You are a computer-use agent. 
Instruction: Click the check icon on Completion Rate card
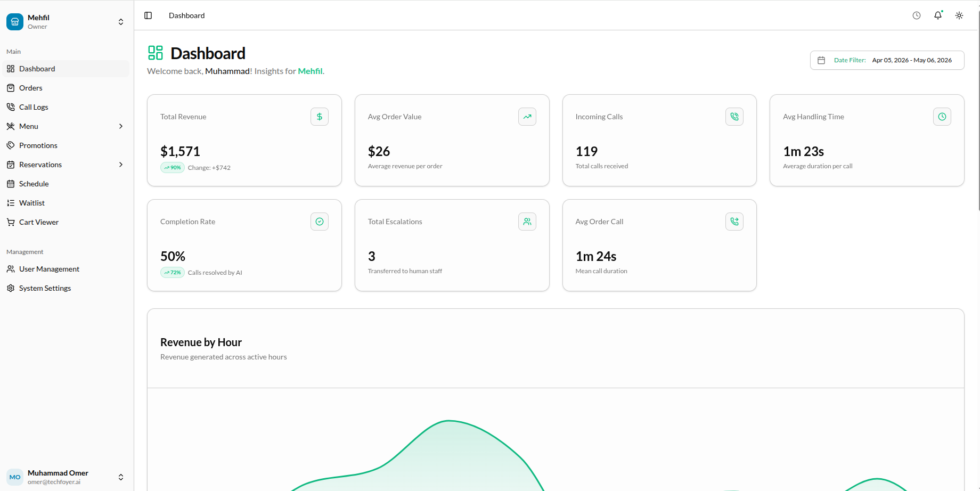click(320, 222)
